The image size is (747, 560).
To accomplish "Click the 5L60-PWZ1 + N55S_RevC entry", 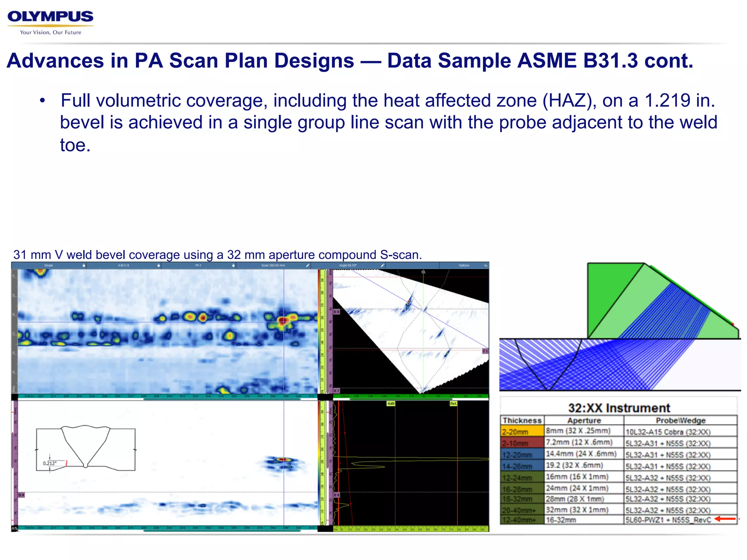I will click(668, 520).
